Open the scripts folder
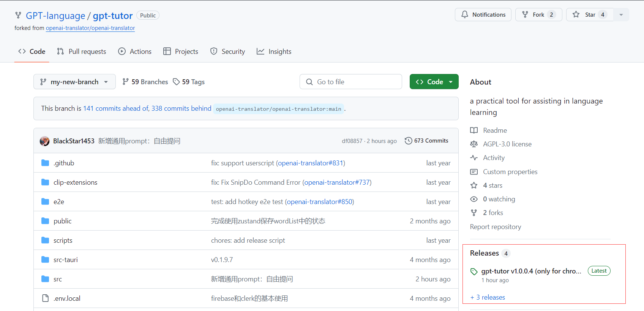Screen dimensions: 644x311 tap(63, 240)
